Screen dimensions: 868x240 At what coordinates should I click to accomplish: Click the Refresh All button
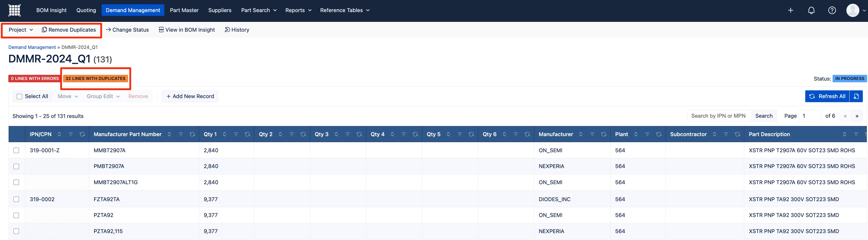click(x=827, y=96)
